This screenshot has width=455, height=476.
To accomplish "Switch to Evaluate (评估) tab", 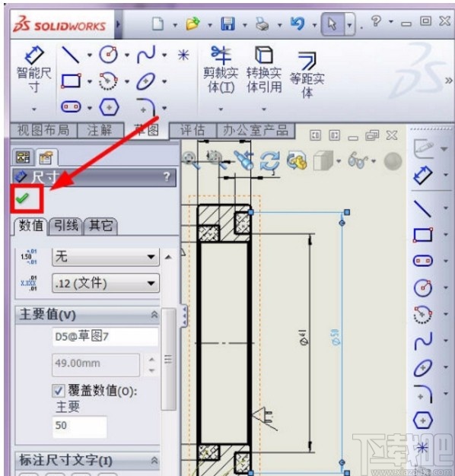I will [192, 131].
